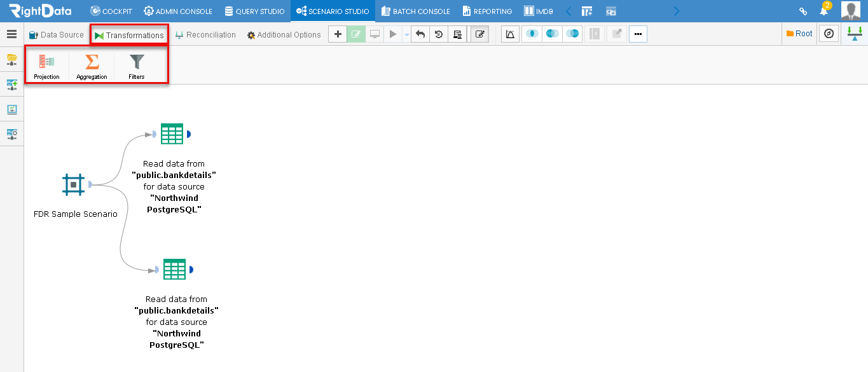
Task: Click the FDR Sample Scenario start node
Action: pos(74,184)
